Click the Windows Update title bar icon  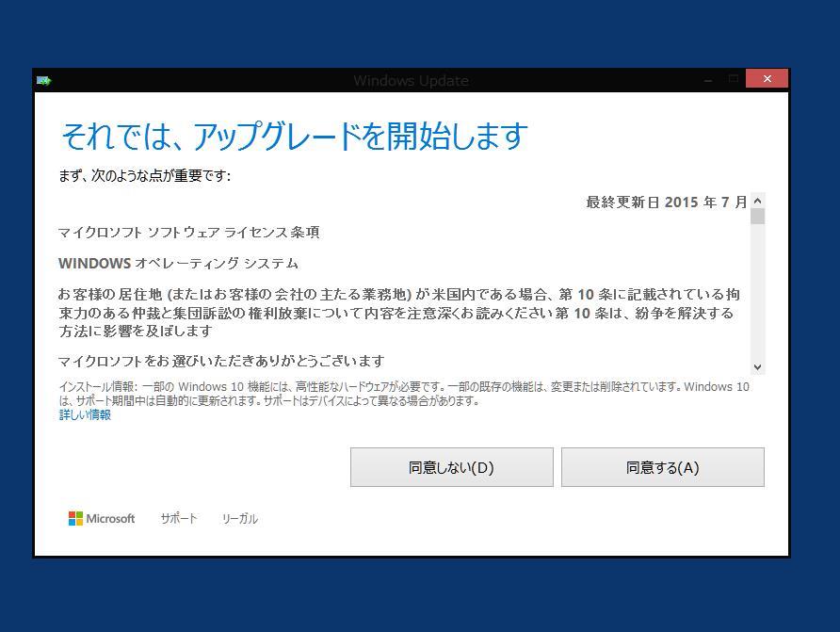(44, 81)
